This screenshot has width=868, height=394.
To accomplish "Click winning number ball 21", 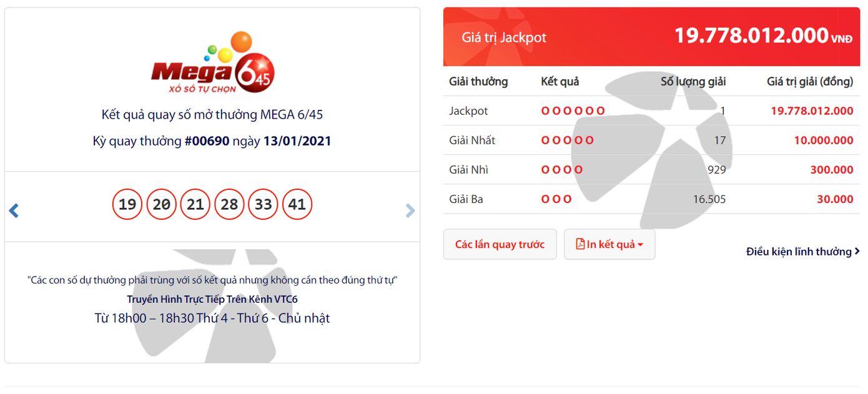I will point(195,205).
